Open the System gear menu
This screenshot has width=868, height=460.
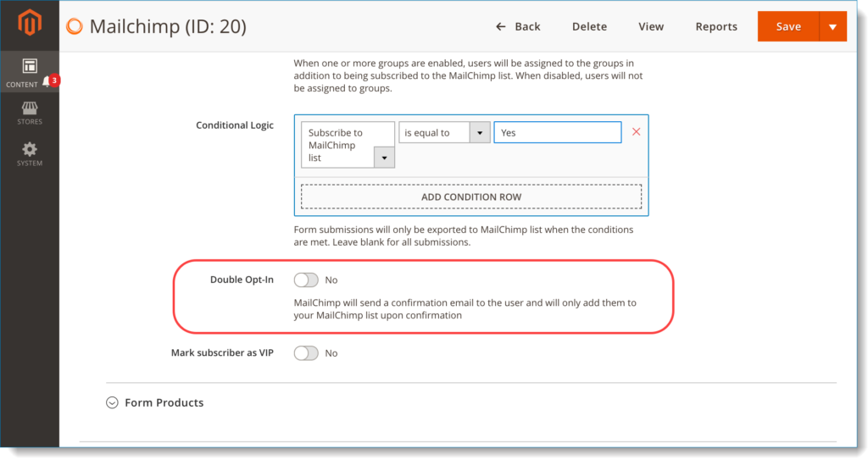point(30,154)
